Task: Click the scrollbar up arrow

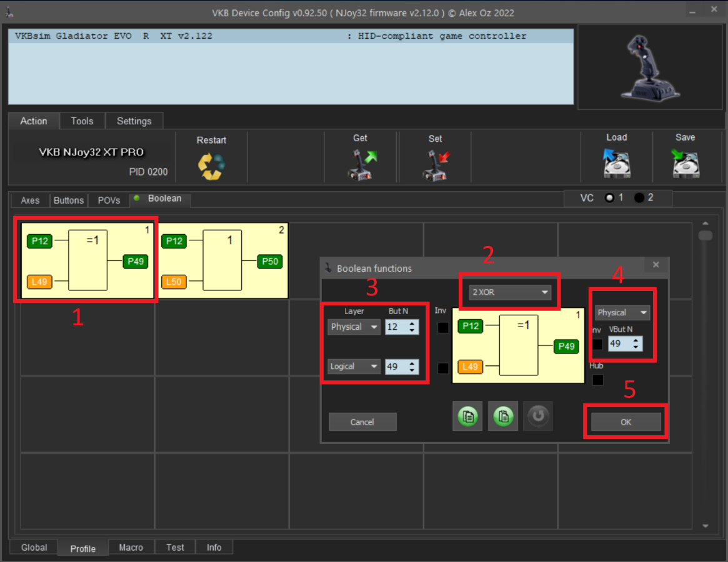Action: 706,223
